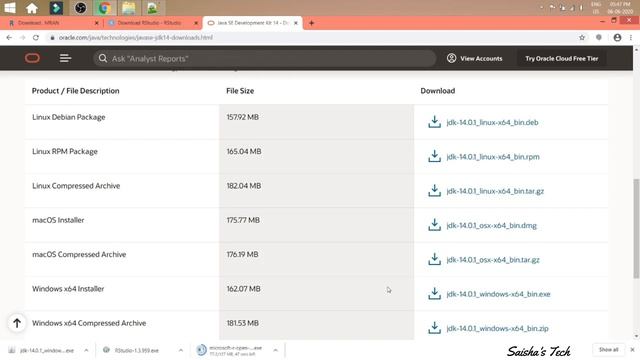Image resolution: width=640 pixels, height=360 pixels.
Task: Click the Try Oracle Cloud Free Tier button
Action: tap(562, 58)
